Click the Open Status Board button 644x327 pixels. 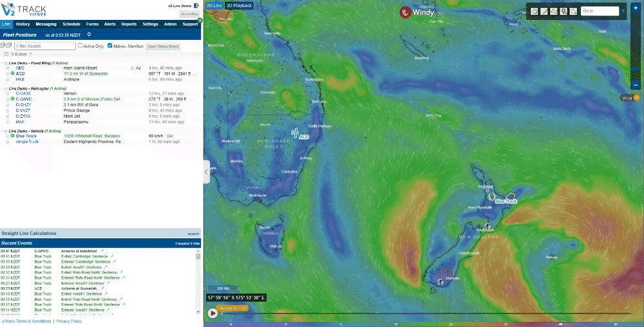coord(164,46)
